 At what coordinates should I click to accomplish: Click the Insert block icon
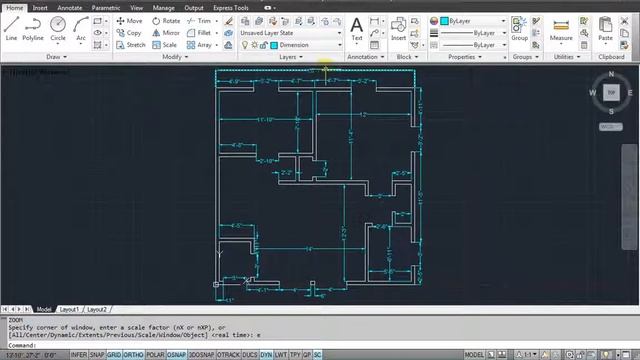click(x=398, y=28)
